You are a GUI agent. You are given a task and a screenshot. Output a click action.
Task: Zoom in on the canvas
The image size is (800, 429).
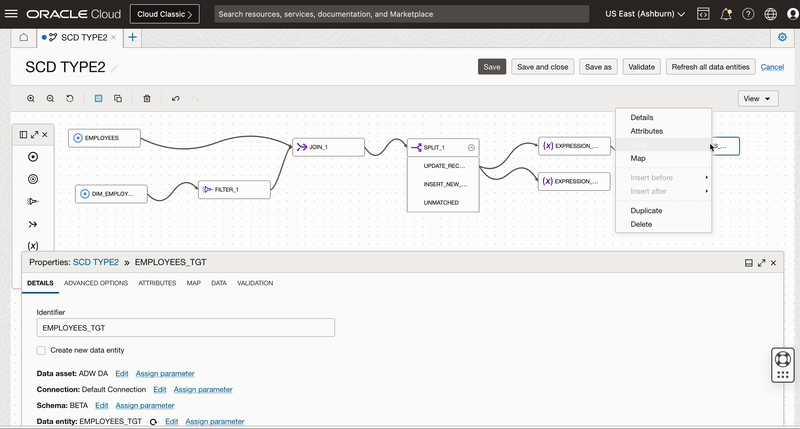click(x=31, y=98)
